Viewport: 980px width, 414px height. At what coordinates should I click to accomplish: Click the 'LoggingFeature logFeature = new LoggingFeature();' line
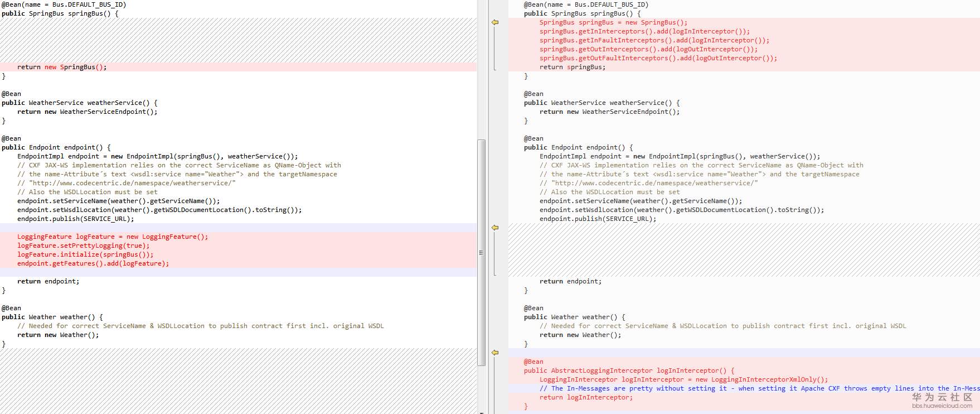click(x=113, y=237)
